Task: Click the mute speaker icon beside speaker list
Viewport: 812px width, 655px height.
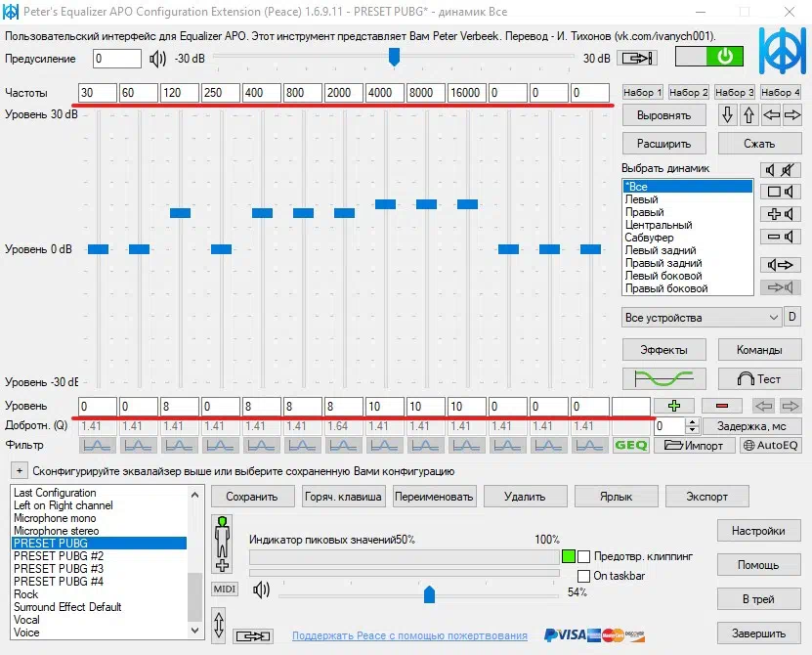Action: click(x=778, y=170)
